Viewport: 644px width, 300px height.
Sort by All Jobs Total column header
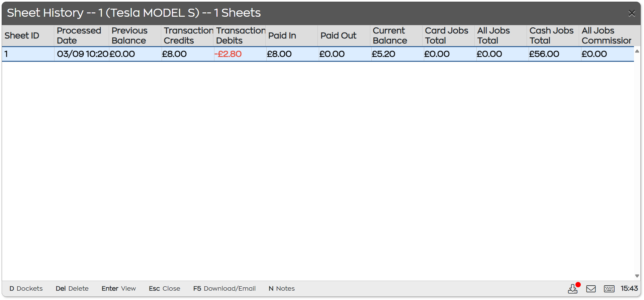tap(500, 35)
